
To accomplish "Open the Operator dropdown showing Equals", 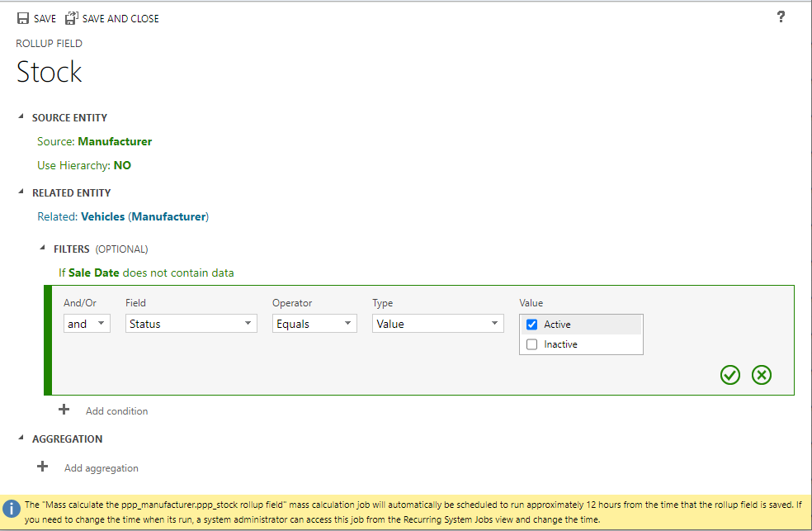I will [347, 323].
